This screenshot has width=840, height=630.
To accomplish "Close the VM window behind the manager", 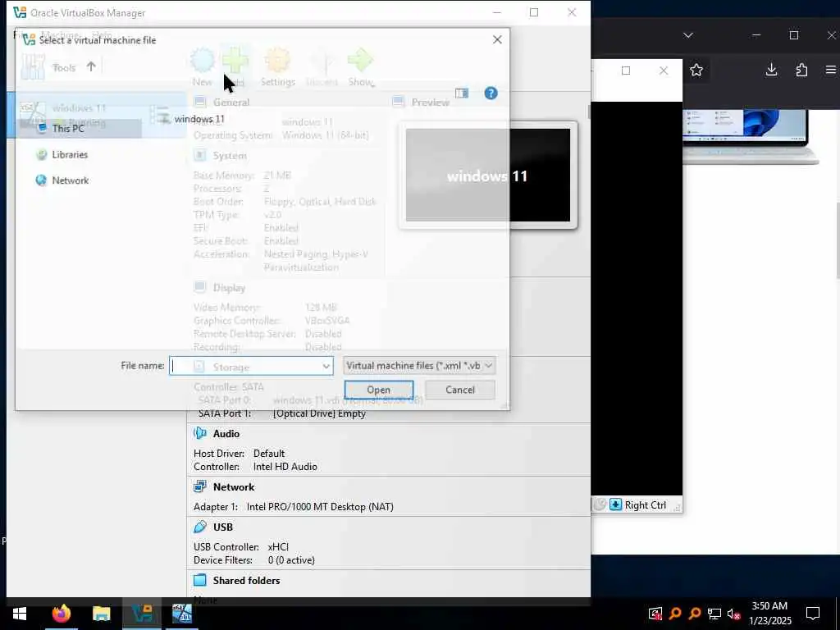I will pos(663,71).
